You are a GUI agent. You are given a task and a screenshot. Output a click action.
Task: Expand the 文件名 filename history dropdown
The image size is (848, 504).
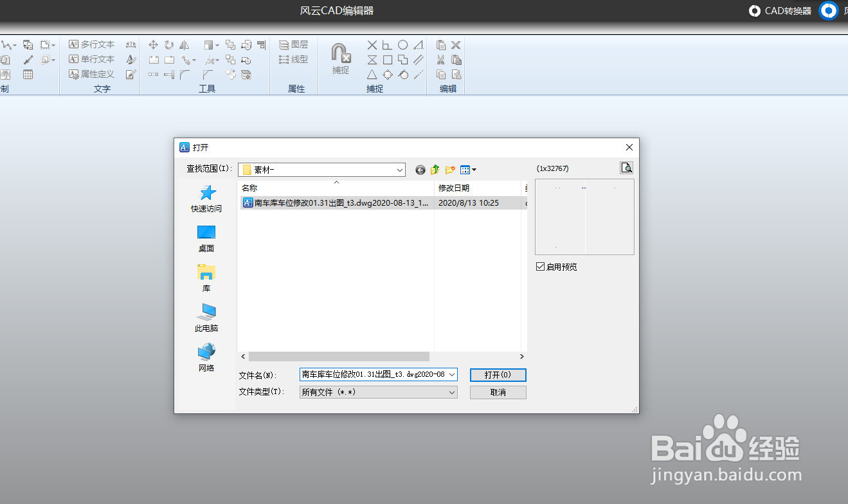452,374
